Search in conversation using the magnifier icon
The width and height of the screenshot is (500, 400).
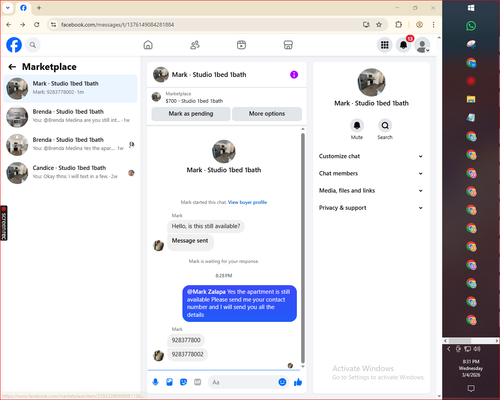point(385,125)
